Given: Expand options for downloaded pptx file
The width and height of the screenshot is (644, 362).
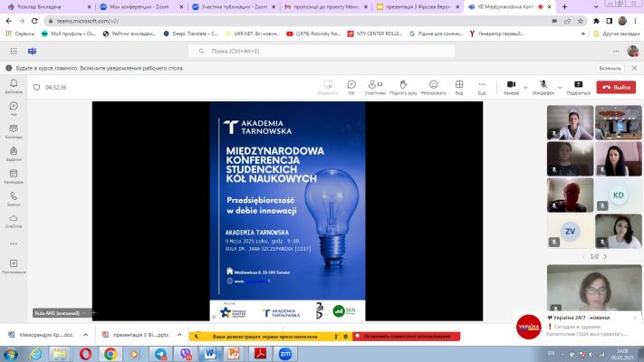Looking at the screenshot, I should pyautogui.click(x=179, y=335).
